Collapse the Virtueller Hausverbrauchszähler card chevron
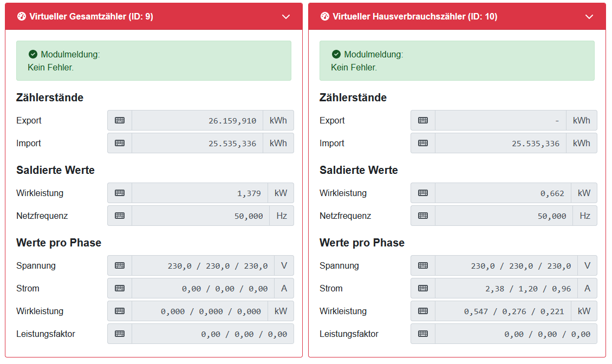 (x=590, y=17)
